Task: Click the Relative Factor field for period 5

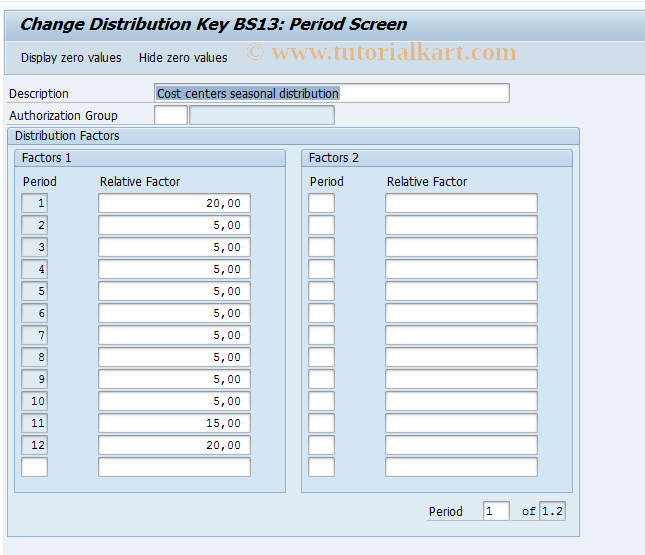Action: point(174,291)
